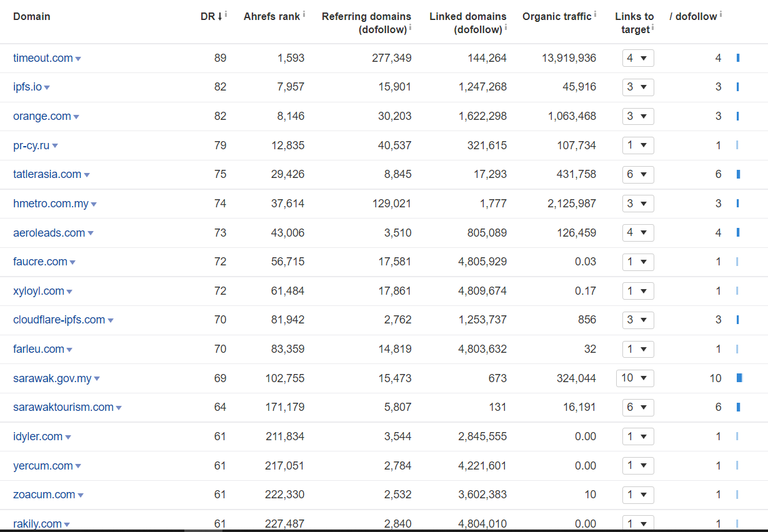This screenshot has width=768, height=532.
Task: Show the info icon beside / dofollow
Action: coord(721,14)
